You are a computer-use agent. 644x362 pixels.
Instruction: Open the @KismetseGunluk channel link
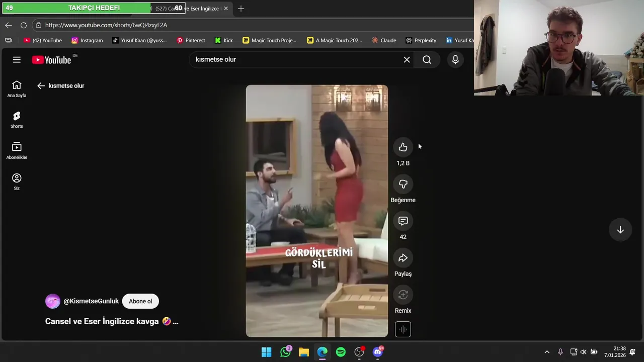click(x=91, y=301)
